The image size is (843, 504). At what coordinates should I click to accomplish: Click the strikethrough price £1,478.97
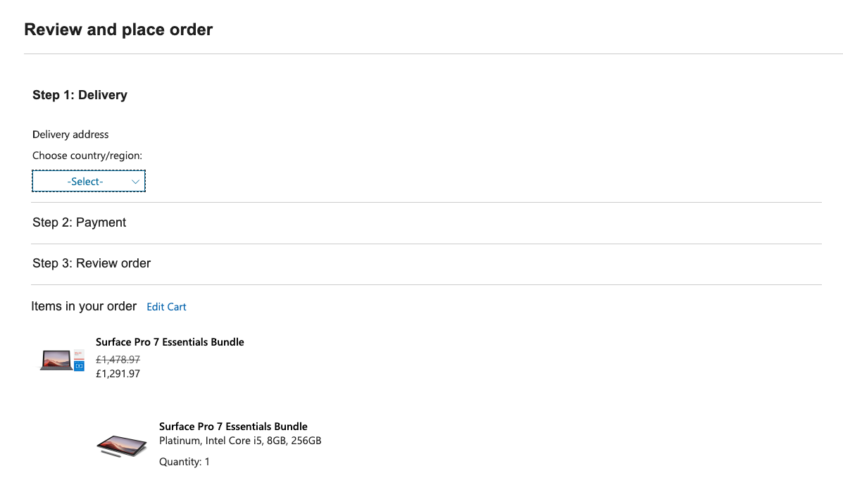[x=118, y=359]
